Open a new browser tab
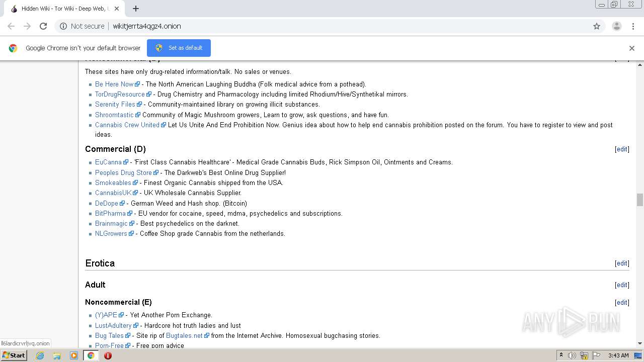This screenshot has height=362, width=644. point(136,9)
